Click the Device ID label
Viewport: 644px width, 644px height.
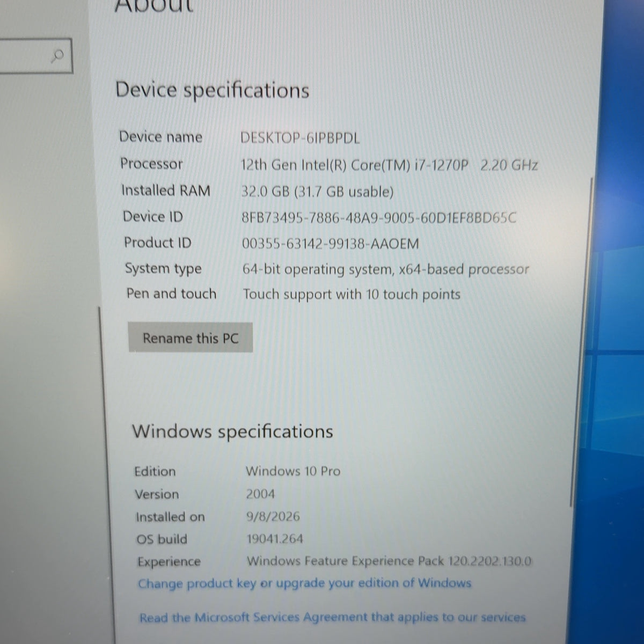point(153,217)
